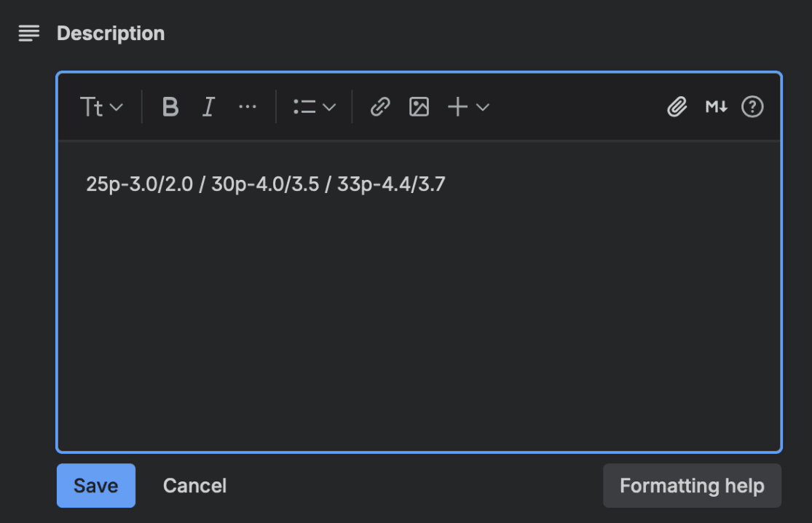Open Formatting help
This screenshot has height=523, width=812.
point(692,486)
